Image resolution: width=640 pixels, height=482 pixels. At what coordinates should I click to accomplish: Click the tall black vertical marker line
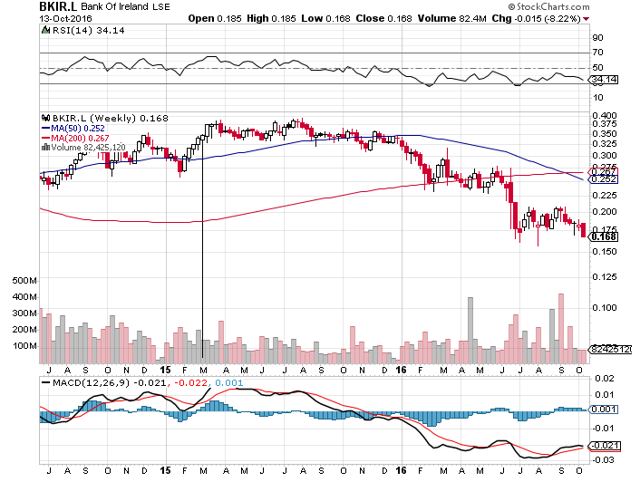tap(202, 247)
